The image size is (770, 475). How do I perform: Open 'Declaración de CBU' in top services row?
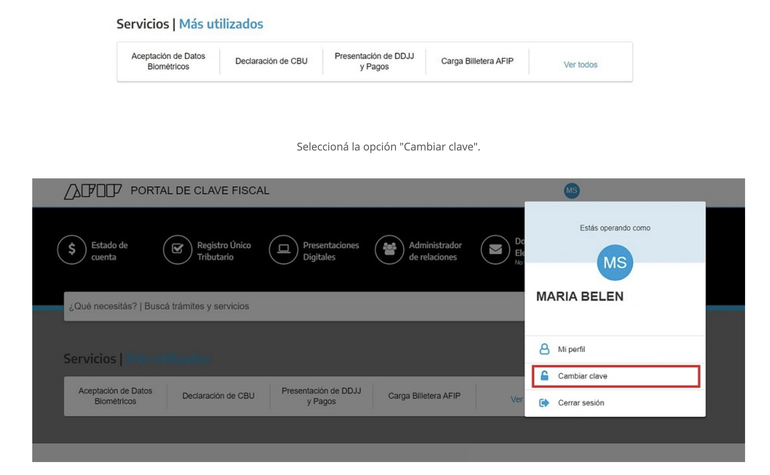[x=271, y=61]
